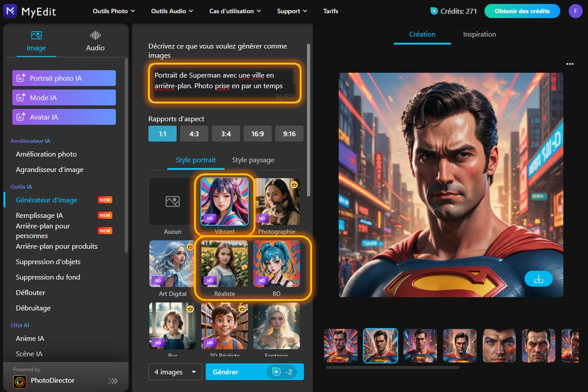Download the generated Superman image
The height and width of the screenshot is (392, 588).
(x=539, y=279)
